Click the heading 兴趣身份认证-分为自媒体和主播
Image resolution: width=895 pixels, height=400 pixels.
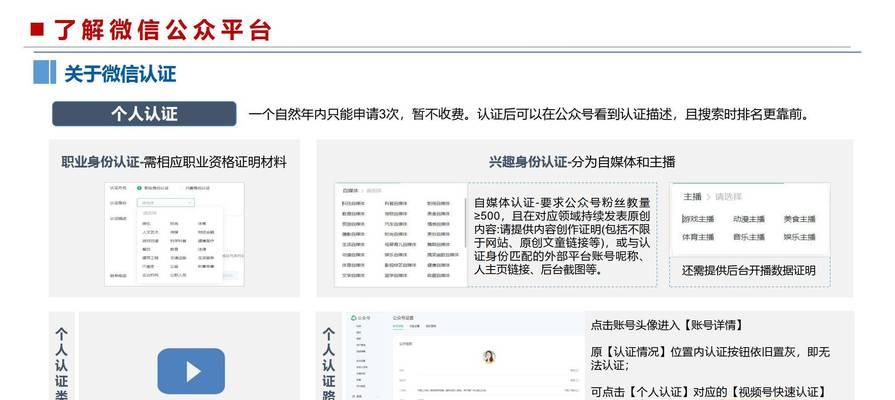point(582,162)
